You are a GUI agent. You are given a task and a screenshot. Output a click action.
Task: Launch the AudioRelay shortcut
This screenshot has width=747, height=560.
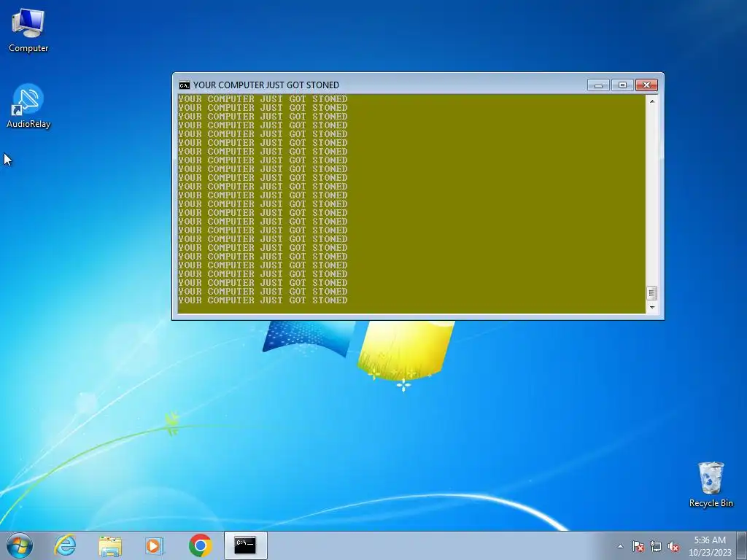(x=28, y=106)
